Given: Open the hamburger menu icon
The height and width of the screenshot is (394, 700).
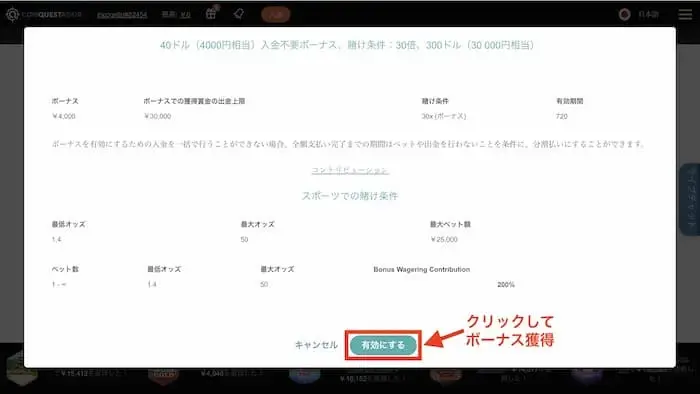Looking at the screenshot, I should (685, 14).
